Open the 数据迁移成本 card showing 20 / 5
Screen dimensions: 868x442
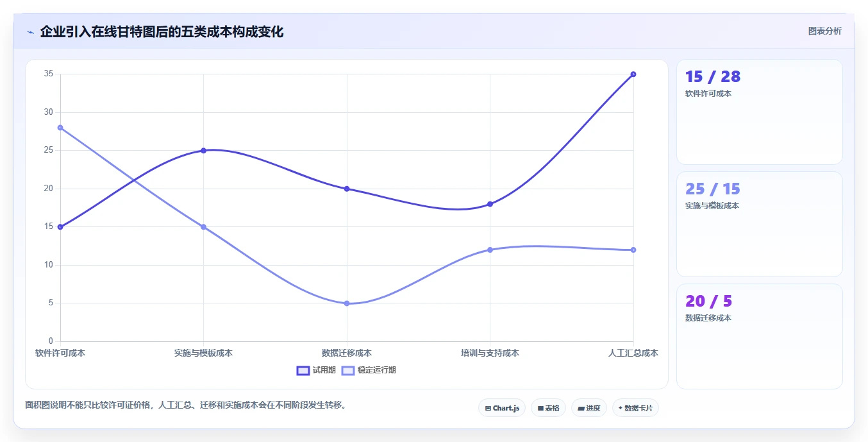pos(760,337)
